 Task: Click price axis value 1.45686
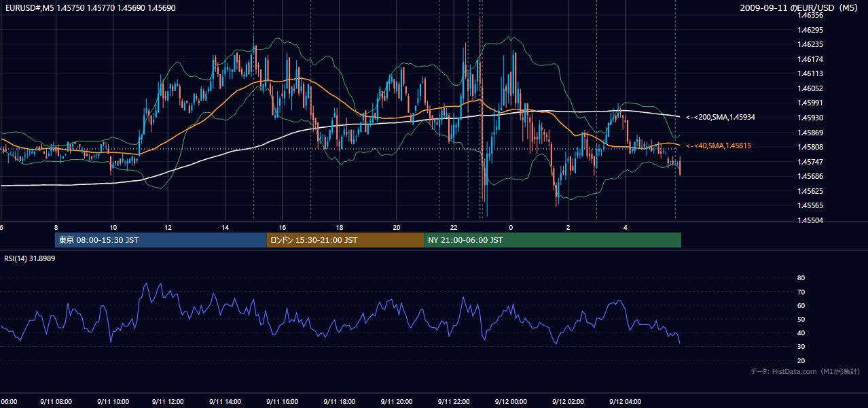(810, 176)
